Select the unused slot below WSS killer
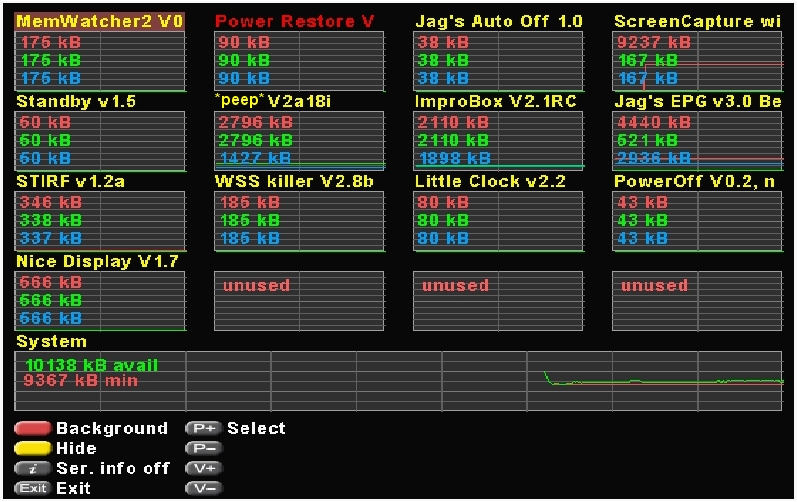This screenshot has height=502, width=797. click(299, 300)
